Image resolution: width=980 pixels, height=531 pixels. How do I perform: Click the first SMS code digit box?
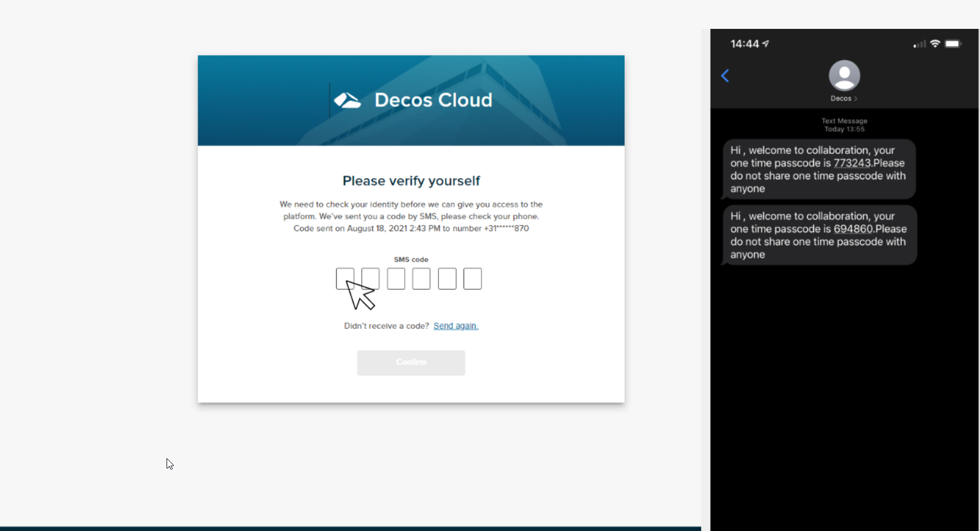pyautogui.click(x=345, y=278)
